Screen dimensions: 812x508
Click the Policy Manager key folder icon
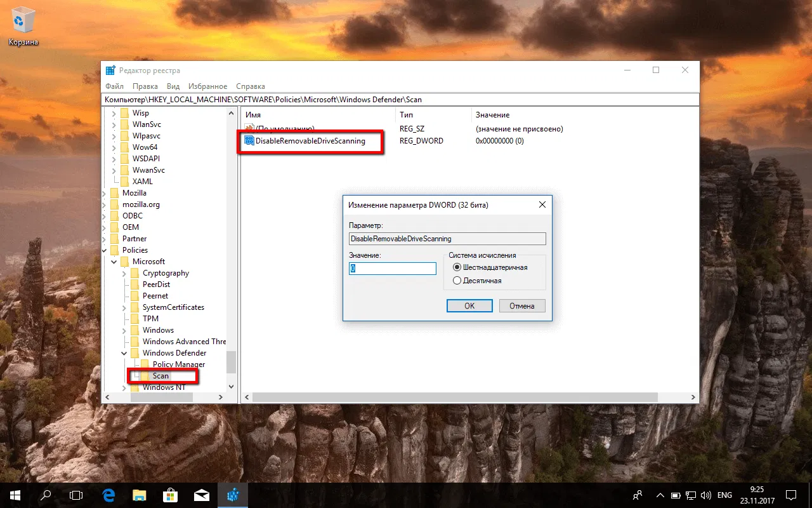coord(145,364)
